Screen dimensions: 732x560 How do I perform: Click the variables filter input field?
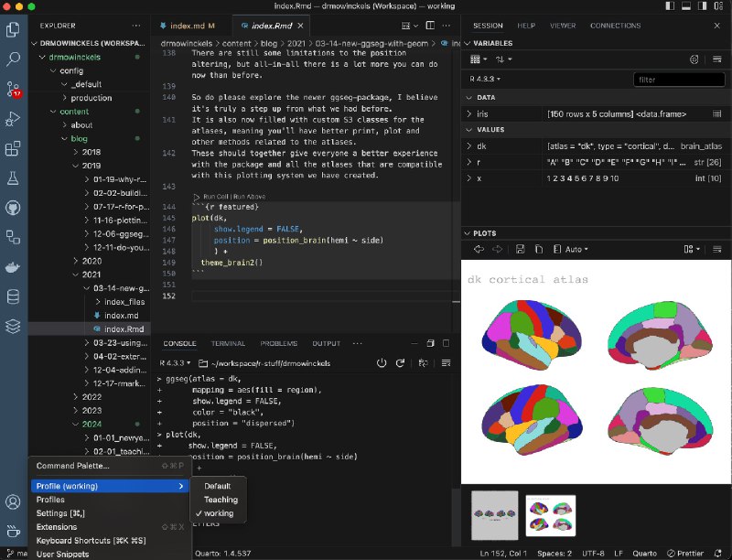tap(679, 80)
